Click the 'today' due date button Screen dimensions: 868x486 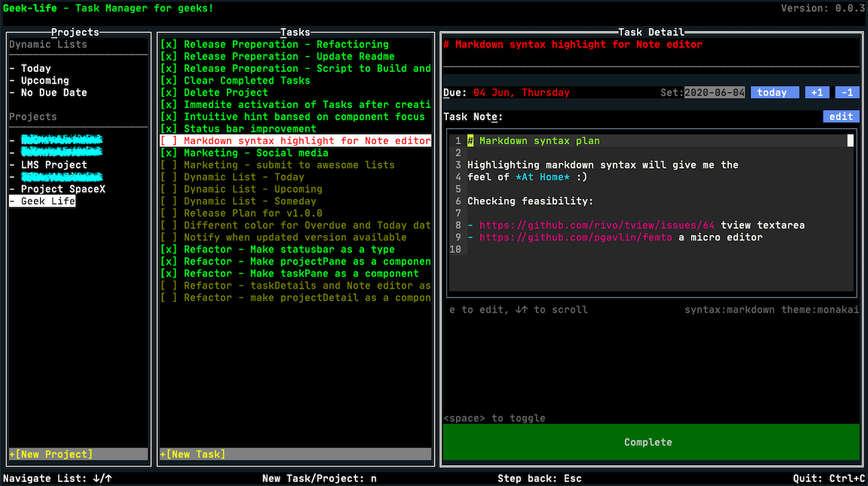774,92
